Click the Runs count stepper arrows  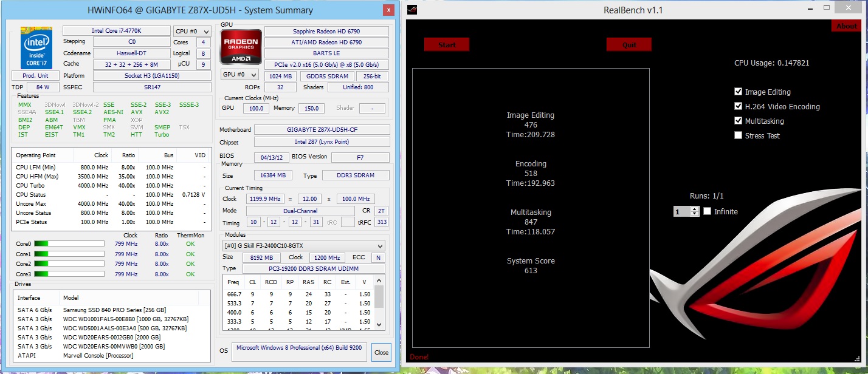click(695, 211)
